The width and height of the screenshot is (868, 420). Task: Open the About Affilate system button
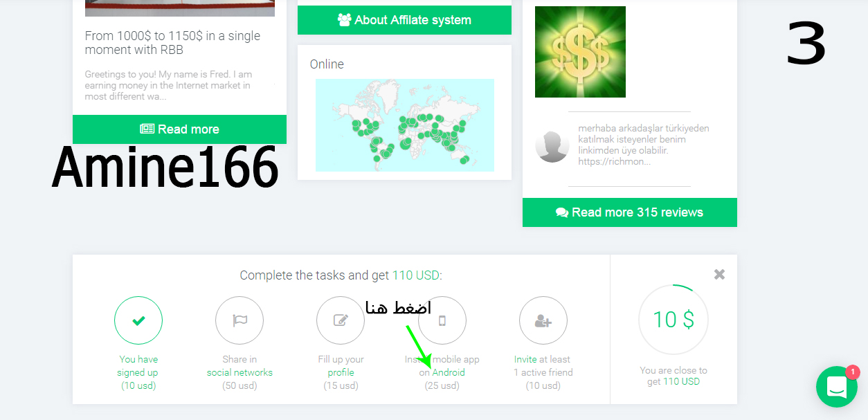(404, 20)
